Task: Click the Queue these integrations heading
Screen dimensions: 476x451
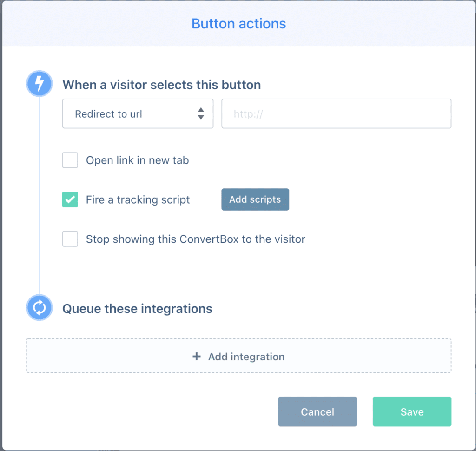Action: 137,309
